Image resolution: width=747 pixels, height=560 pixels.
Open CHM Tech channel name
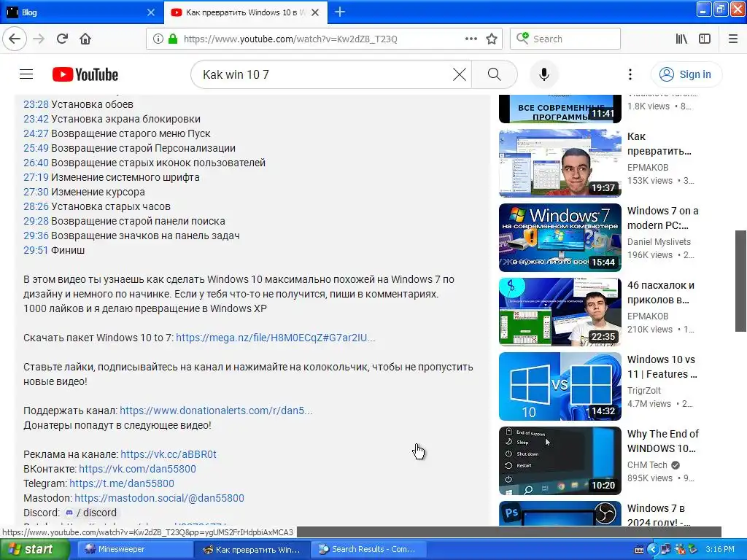click(647, 464)
